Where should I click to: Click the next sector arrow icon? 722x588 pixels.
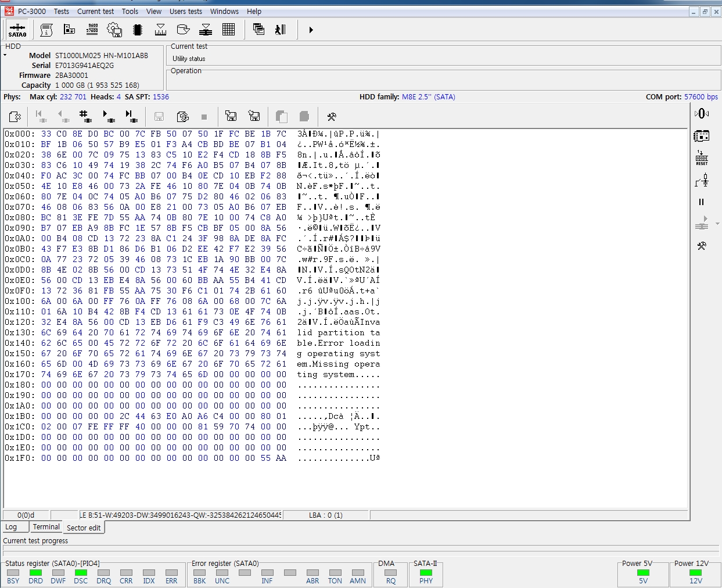pos(108,116)
